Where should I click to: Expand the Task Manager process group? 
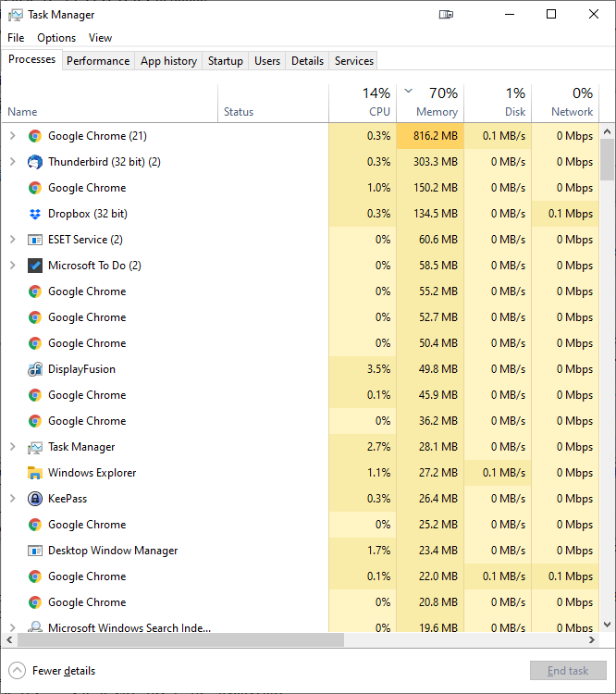[x=13, y=447]
